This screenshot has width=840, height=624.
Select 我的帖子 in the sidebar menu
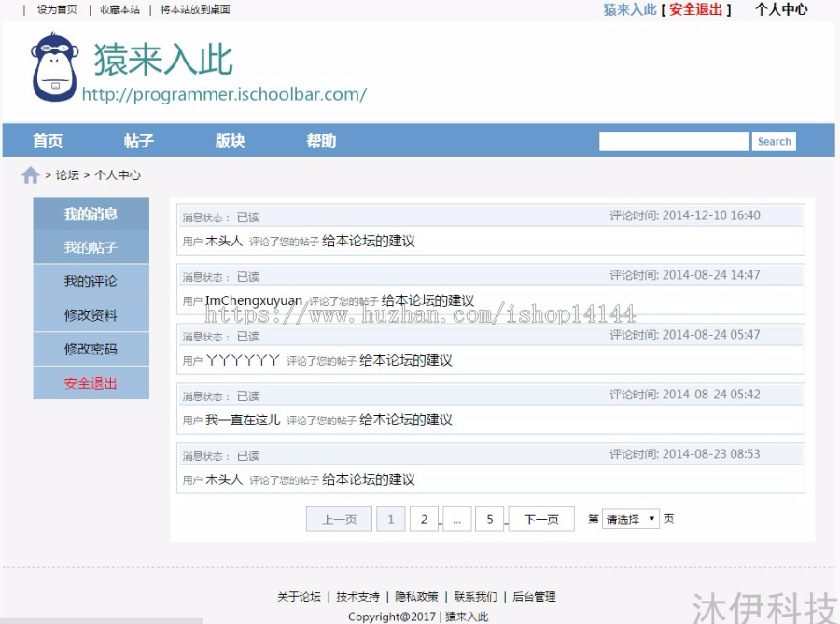click(x=91, y=246)
